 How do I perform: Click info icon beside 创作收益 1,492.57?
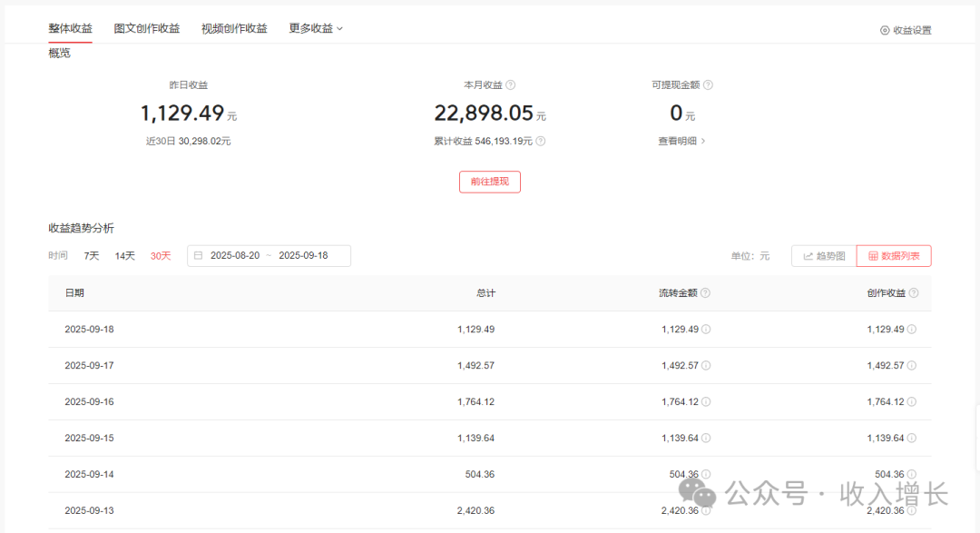point(912,365)
